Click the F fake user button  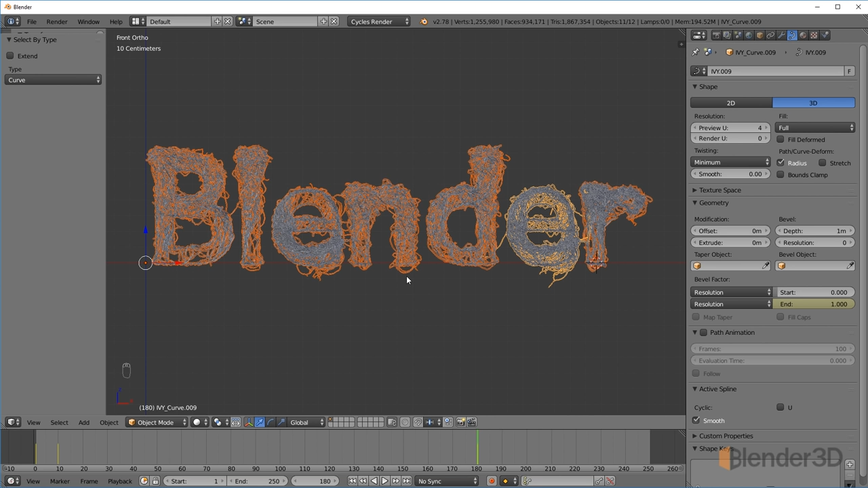[x=849, y=71]
